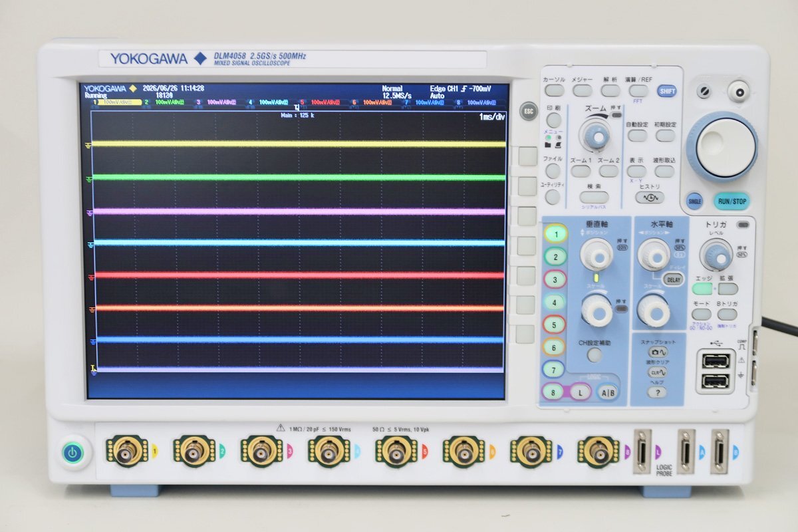Push the small round SET button left of the jog dial
The height and width of the screenshot is (532, 798).
(703, 91)
